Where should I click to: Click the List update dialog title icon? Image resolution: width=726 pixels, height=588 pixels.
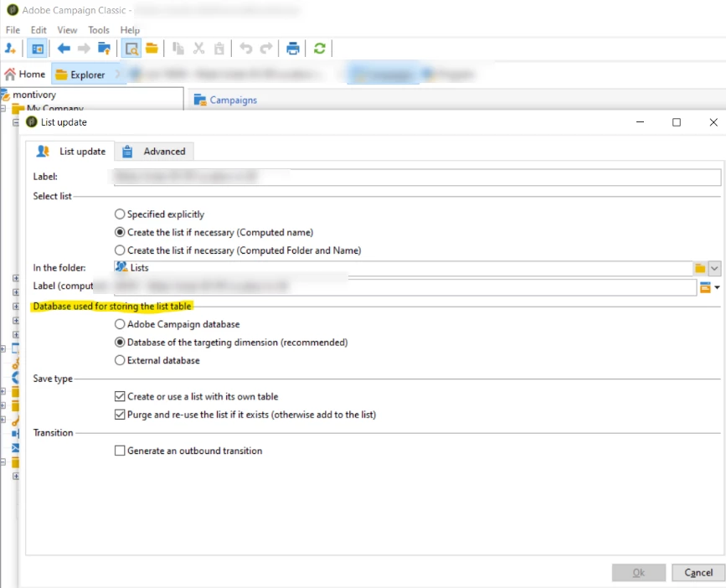32,122
